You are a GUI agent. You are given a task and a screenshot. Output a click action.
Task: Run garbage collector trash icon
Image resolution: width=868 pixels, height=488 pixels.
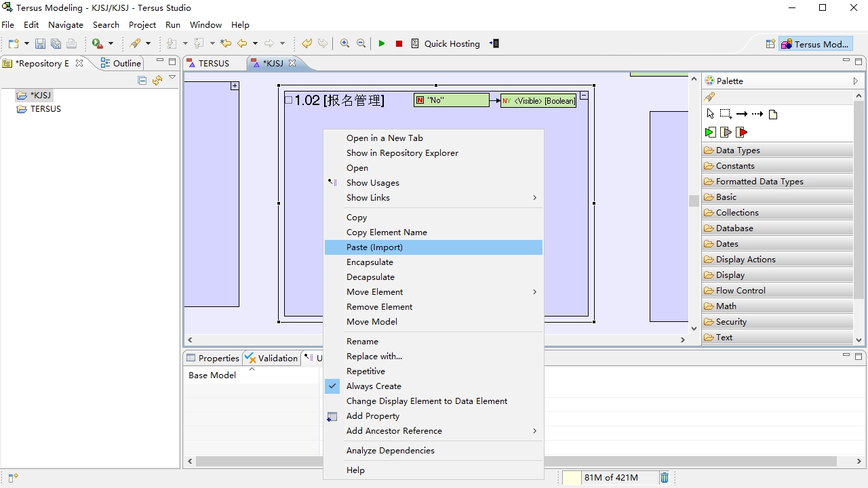[665, 477]
